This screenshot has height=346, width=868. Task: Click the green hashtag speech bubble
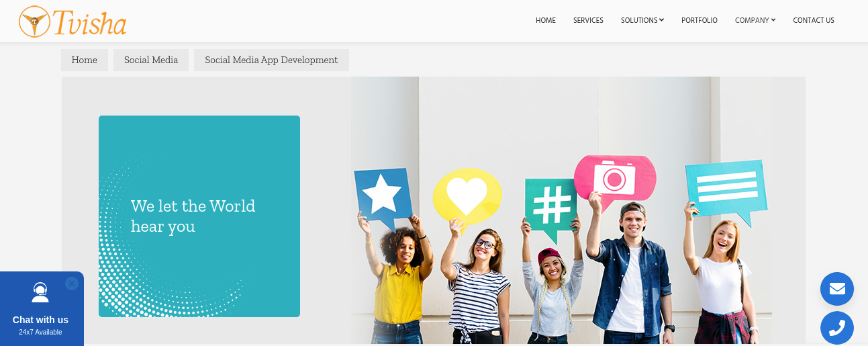point(552,207)
